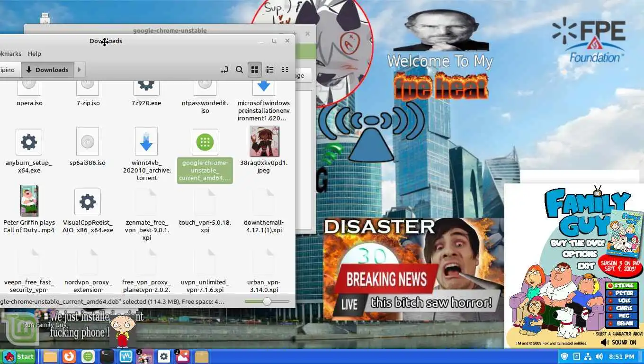
Task: Toggle Sound On in Family Guy widget
Action: point(618,342)
